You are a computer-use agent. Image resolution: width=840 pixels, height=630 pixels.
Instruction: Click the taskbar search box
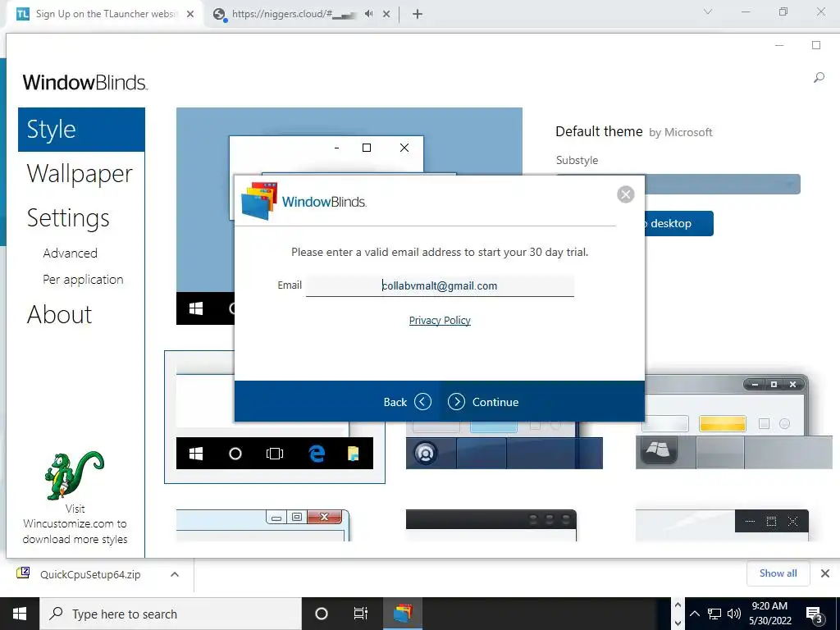pyautogui.click(x=171, y=614)
